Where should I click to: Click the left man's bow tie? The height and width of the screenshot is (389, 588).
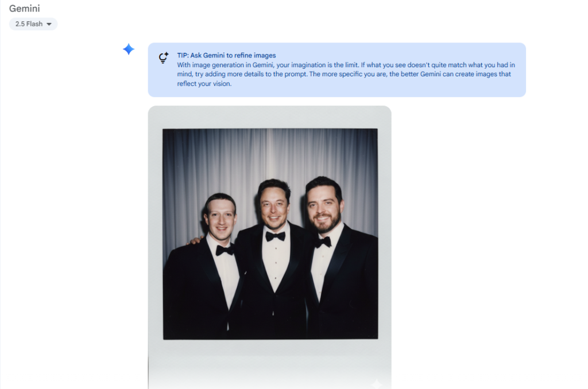point(225,250)
